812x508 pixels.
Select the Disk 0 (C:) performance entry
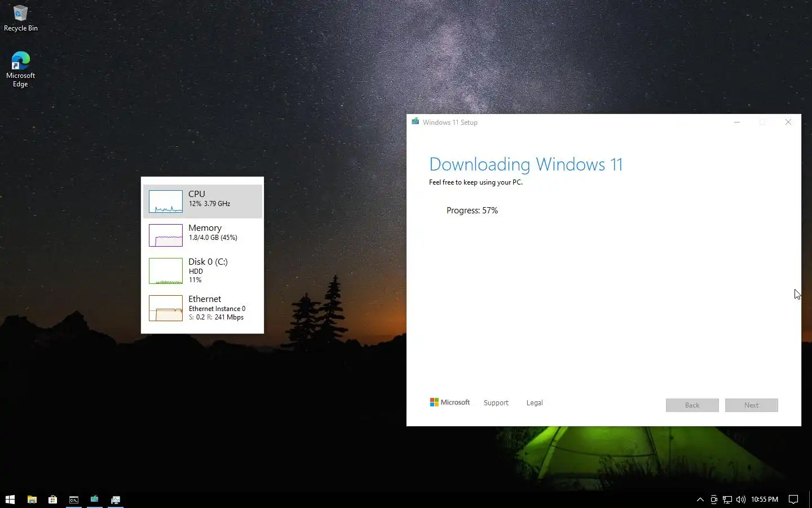[x=202, y=270]
